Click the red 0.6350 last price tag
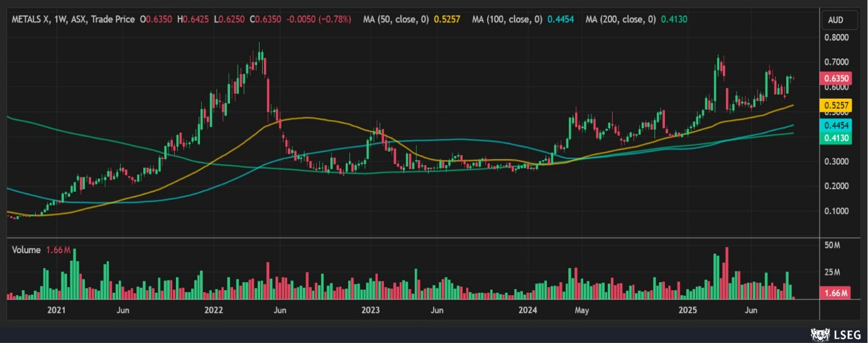This screenshot has width=868, height=343. [x=836, y=79]
